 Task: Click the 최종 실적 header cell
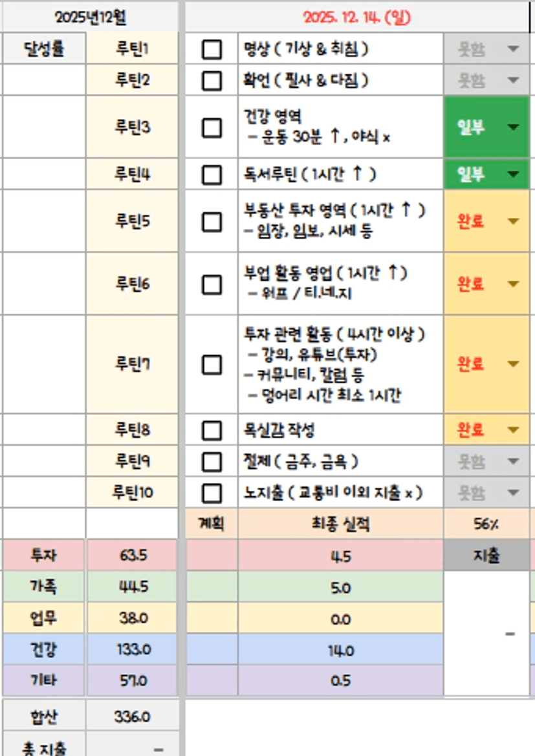point(340,524)
